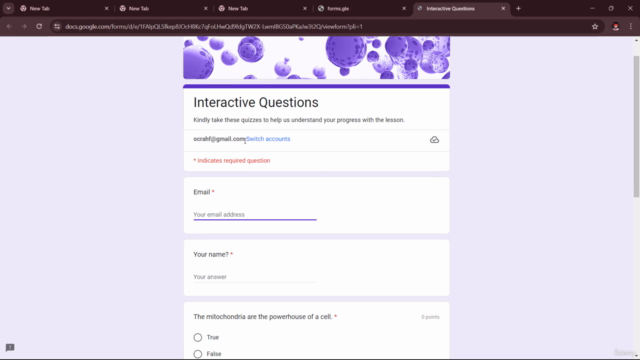Click the browser back arrow
640x360 pixels.
tap(9, 27)
